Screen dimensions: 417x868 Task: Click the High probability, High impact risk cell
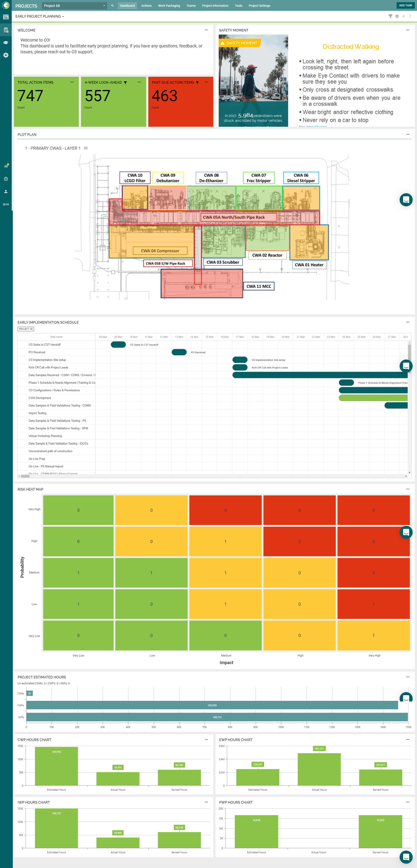(299, 541)
